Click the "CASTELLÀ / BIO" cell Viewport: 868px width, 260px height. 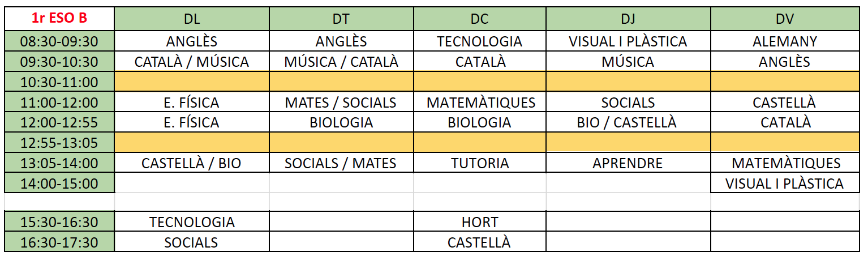coord(192,164)
